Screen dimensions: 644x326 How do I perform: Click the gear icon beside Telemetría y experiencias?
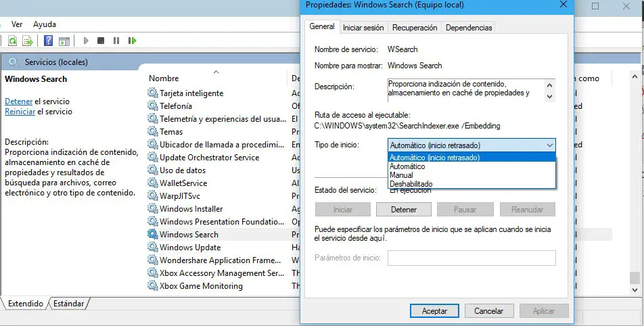click(153, 118)
